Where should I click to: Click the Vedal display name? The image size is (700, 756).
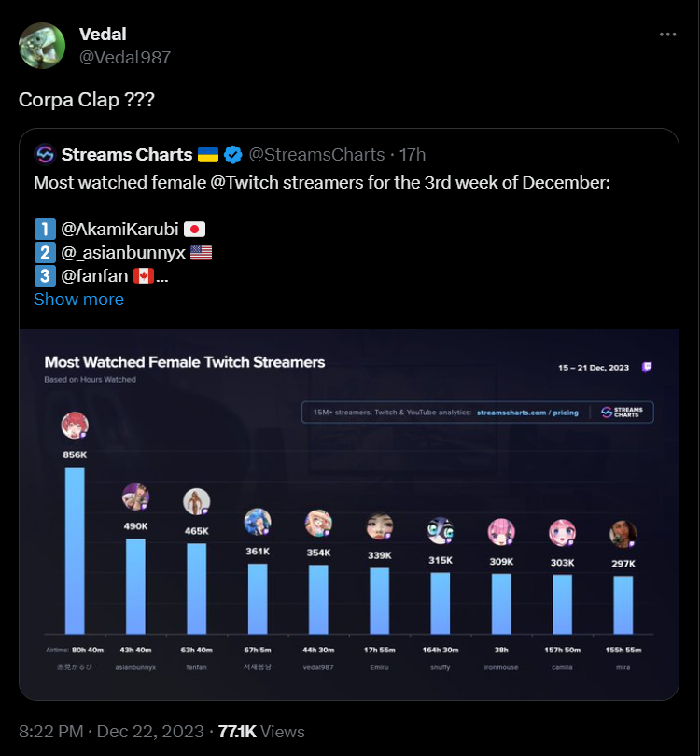pos(103,35)
